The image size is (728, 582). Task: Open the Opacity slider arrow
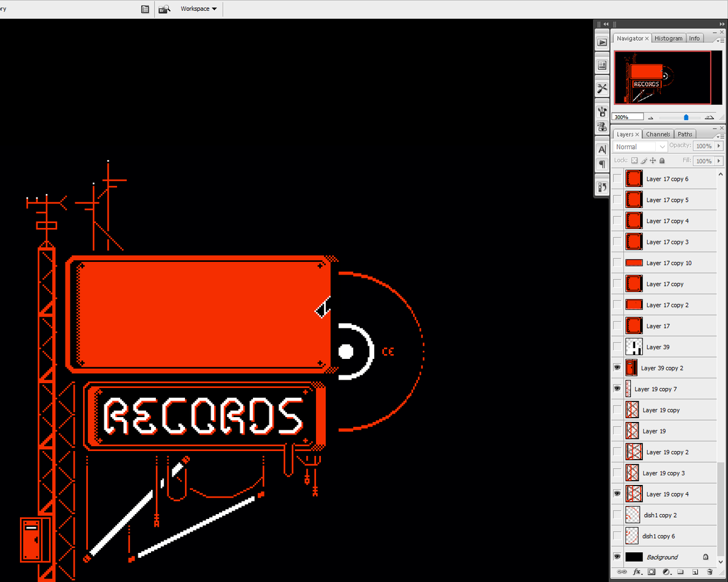(720, 146)
